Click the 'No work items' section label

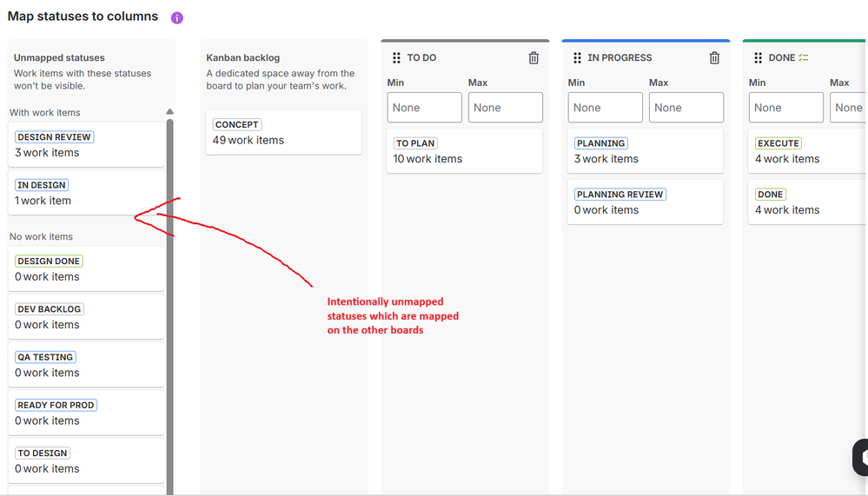pyautogui.click(x=41, y=236)
